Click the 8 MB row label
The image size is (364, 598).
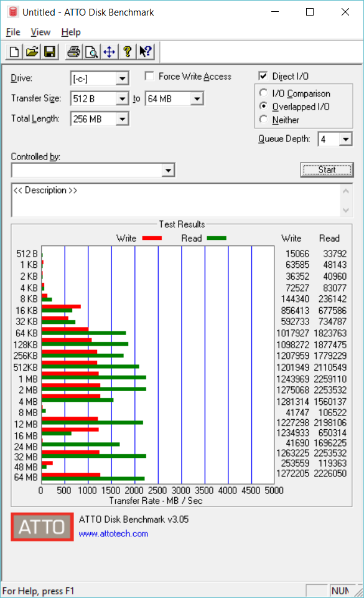(x=29, y=412)
